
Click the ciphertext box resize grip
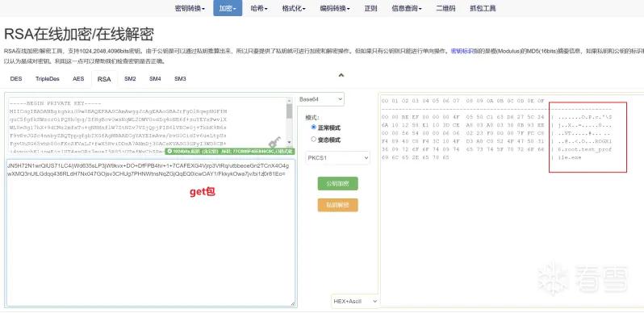point(293,303)
